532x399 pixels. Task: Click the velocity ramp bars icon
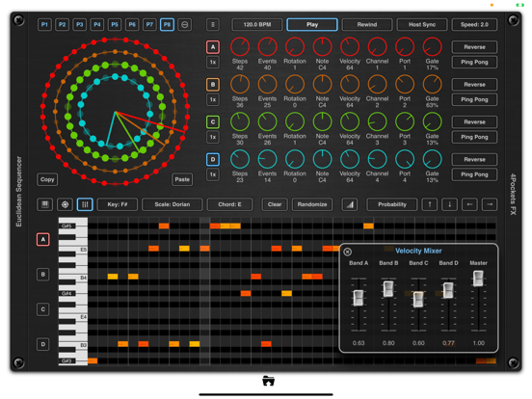click(350, 204)
